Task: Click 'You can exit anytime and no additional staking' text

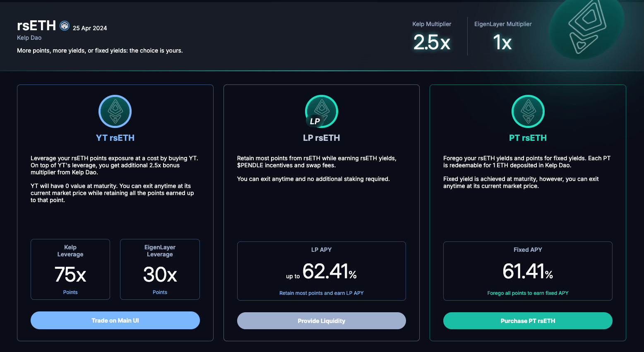Action: pyautogui.click(x=313, y=179)
